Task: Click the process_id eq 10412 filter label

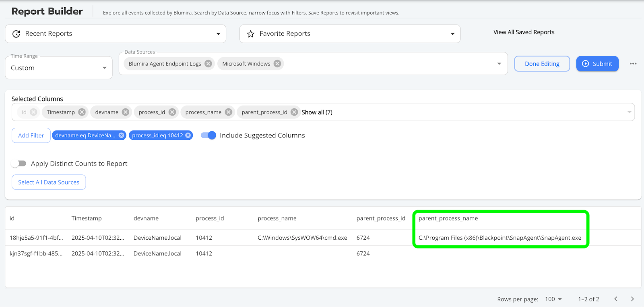Action: pyautogui.click(x=157, y=135)
